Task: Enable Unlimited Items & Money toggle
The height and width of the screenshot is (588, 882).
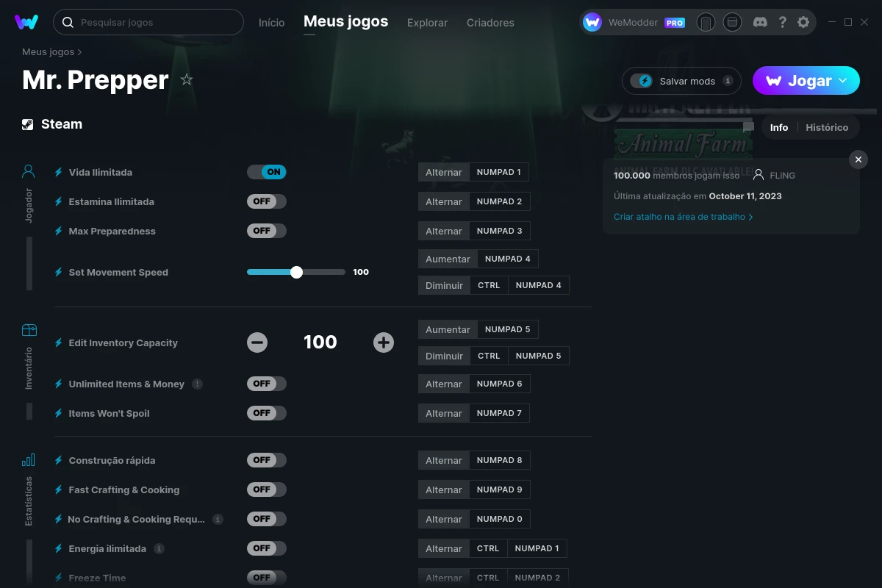Action: pyautogui.click(x=267, y=384)
